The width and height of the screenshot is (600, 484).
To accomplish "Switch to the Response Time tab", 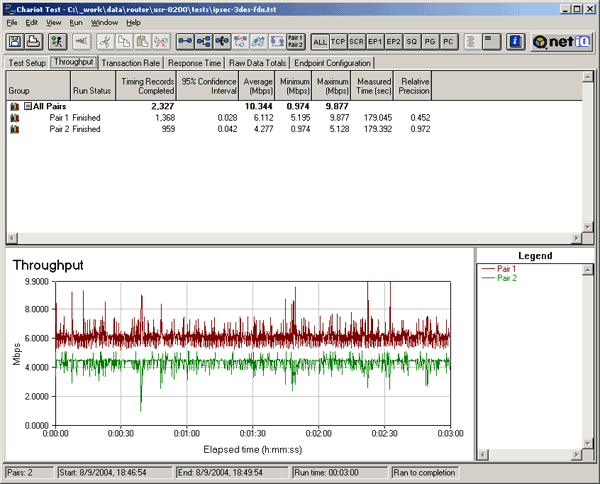I will (194, 62).
